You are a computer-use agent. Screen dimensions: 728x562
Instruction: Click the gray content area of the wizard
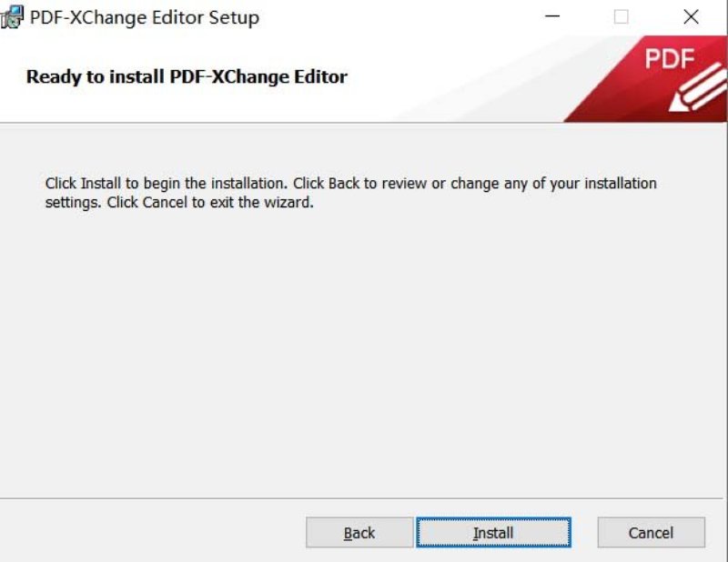click(x=364, y=364)
